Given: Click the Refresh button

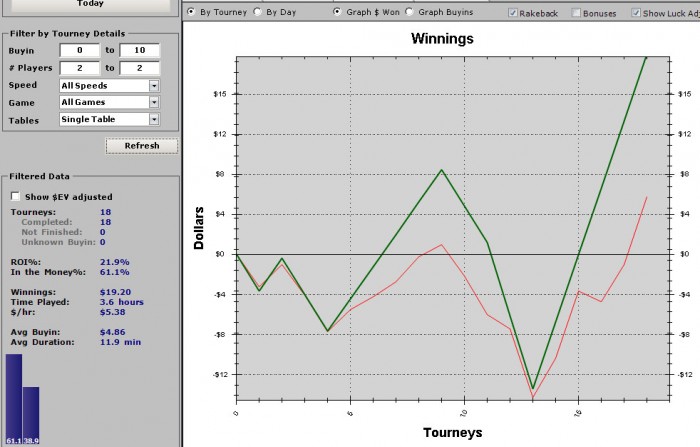Looking at the screenshot, I should pyautogui.click(x=142, y=146).
